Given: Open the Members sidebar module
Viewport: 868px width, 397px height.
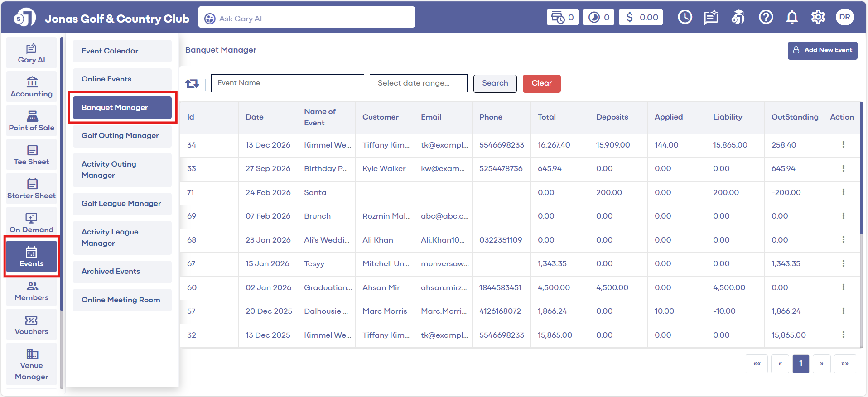Looking at the screenshot, I should 32,291.
